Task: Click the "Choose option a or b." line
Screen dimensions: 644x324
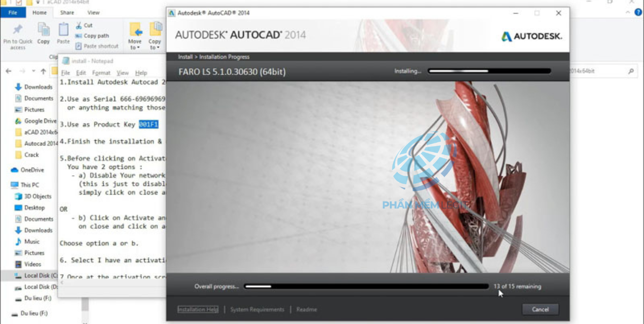Action: click(x=99, y=243)
